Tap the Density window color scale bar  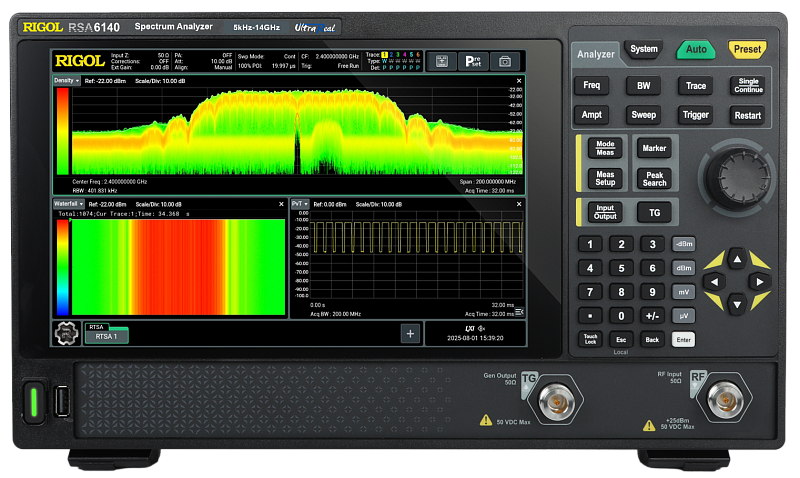pos(62,132)
